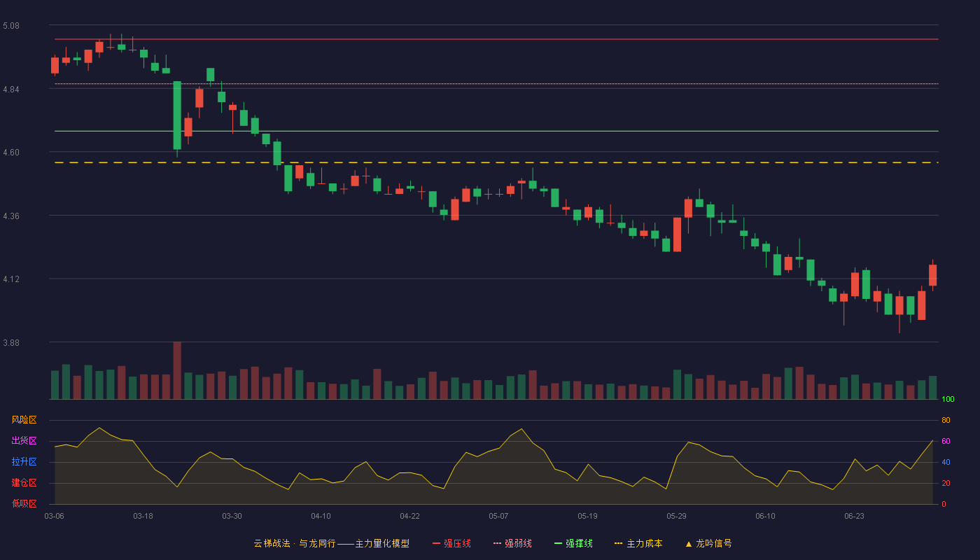Click the orange 80 indicator axis value

click(x=946, y=421)
